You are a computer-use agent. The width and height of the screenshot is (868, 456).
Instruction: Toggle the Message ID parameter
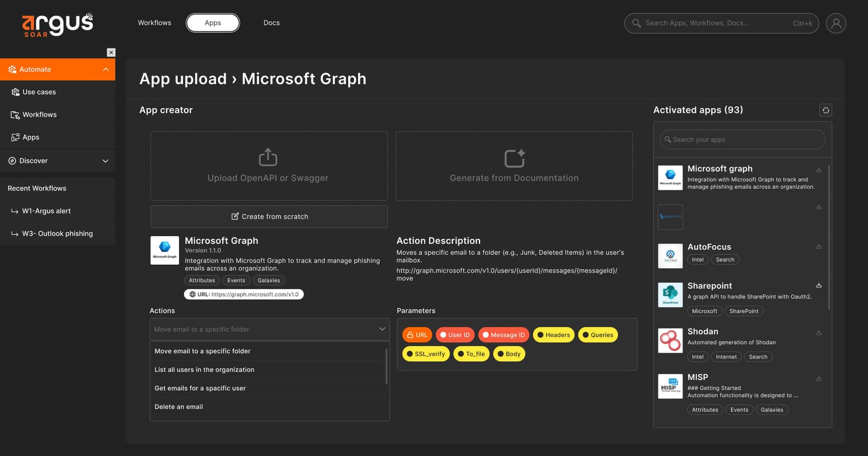[x=504, y=335]
